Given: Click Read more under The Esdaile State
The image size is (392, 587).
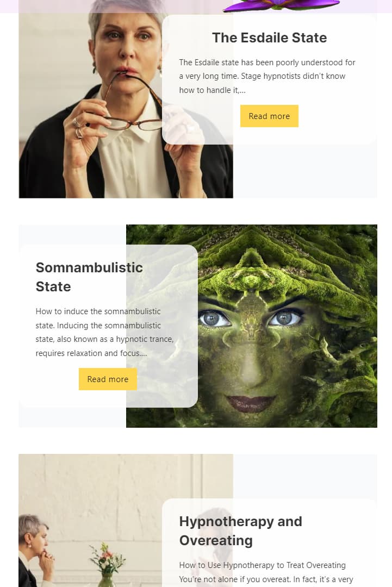Looking at the screenshot, I should (269, 116).
